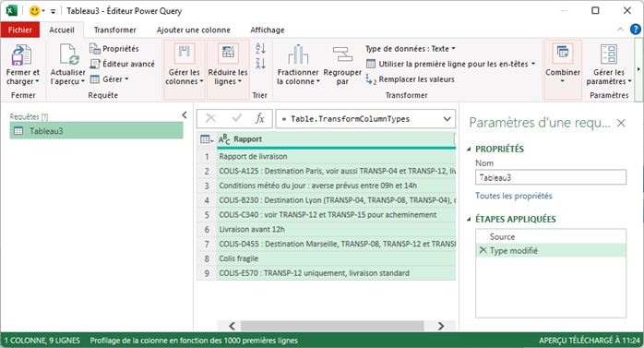Click the Nom field containing Tableau3

click(551, 177)
